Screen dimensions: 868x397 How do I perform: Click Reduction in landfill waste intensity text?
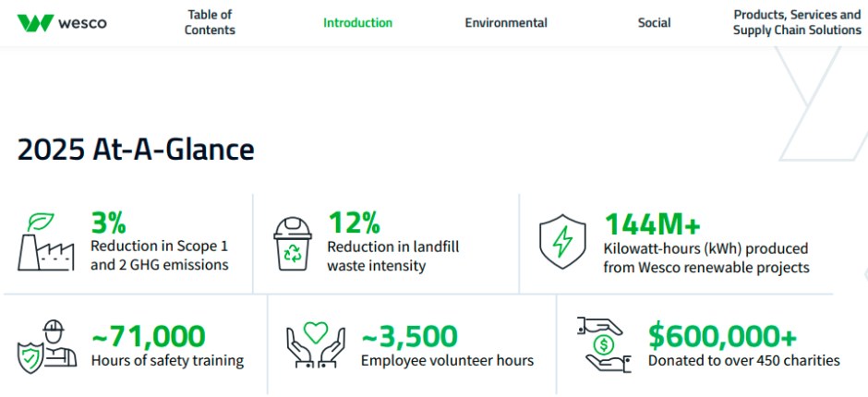[393, 257]
